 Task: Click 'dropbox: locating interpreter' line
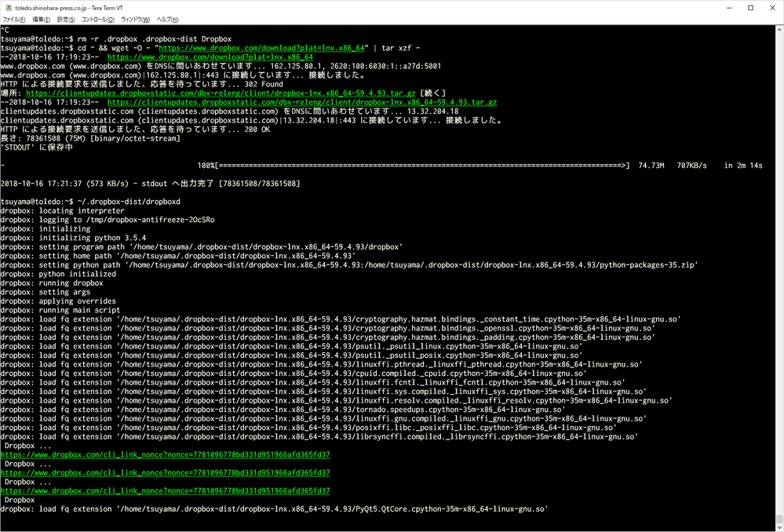63,210
